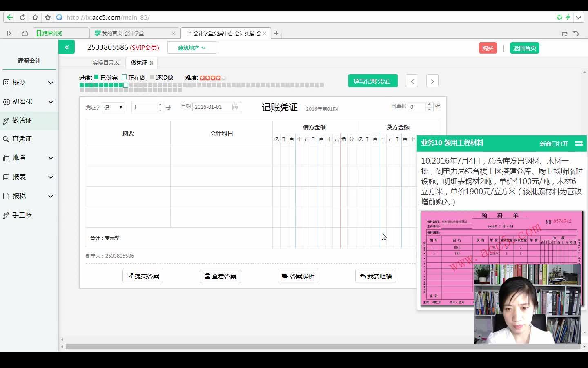Viewport: 588px width, 368px height.
Task: Click the calendar icon beside the date field
Action: coord(235,107)
